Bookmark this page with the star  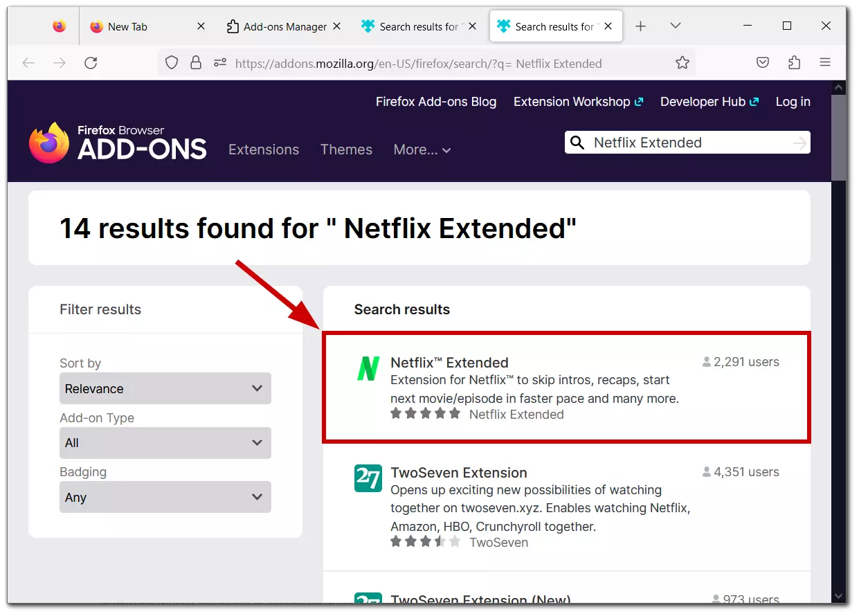click(682, 63)
